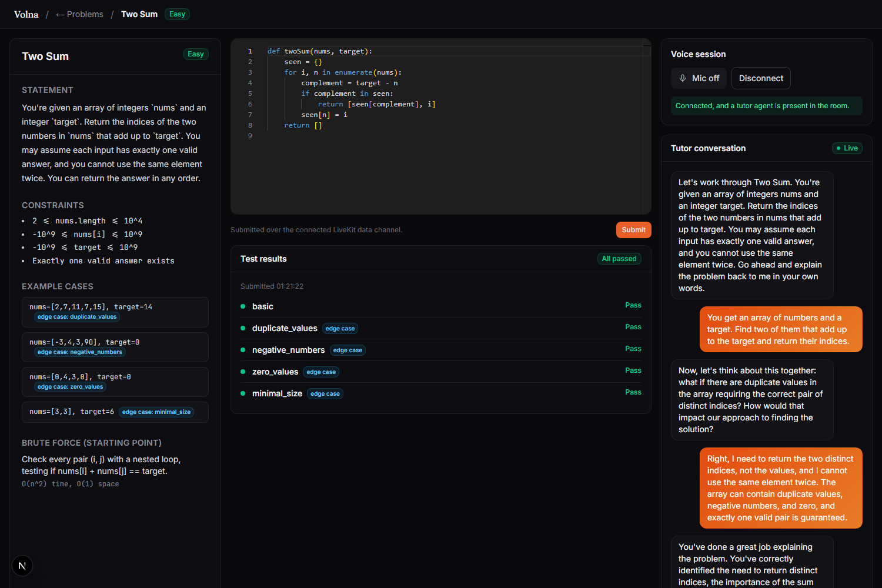882x588 pixels.
Task: Click the CONSTRAINTS section heading
Action: point(53,205)
